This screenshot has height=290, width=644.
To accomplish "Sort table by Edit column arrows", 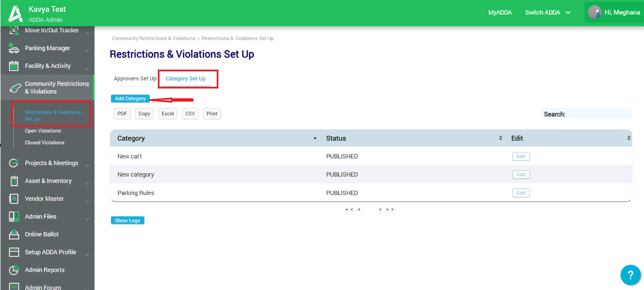I will pyautogui.click(x=629, y=138).
